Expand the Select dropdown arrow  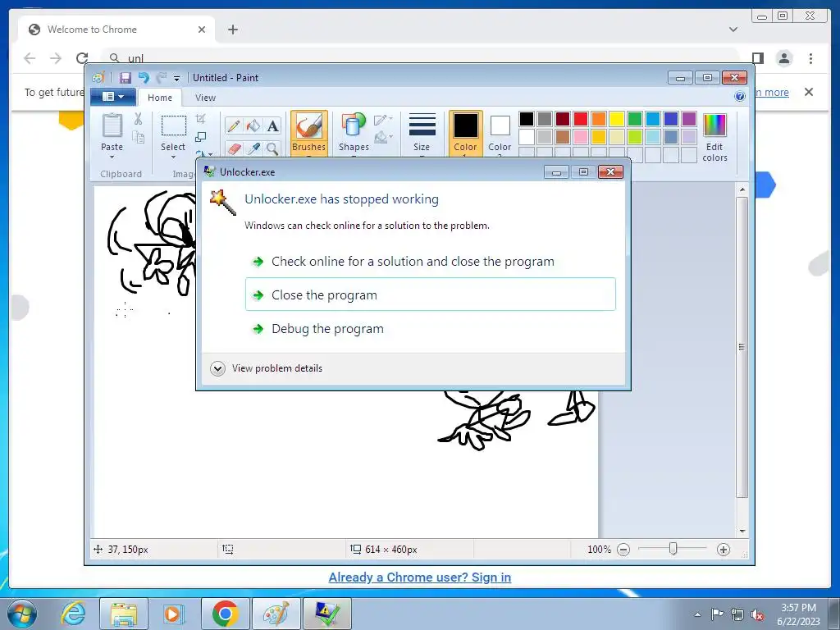173,157
